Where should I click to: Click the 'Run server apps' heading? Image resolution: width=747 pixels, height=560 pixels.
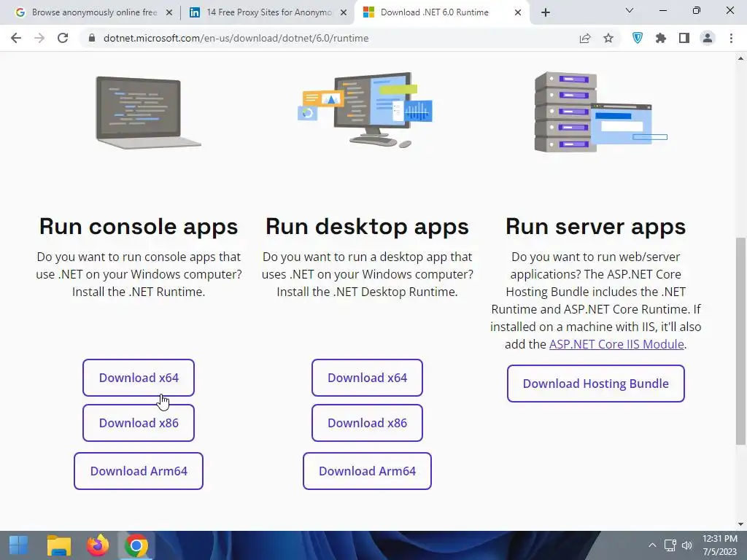coord(596,226)
